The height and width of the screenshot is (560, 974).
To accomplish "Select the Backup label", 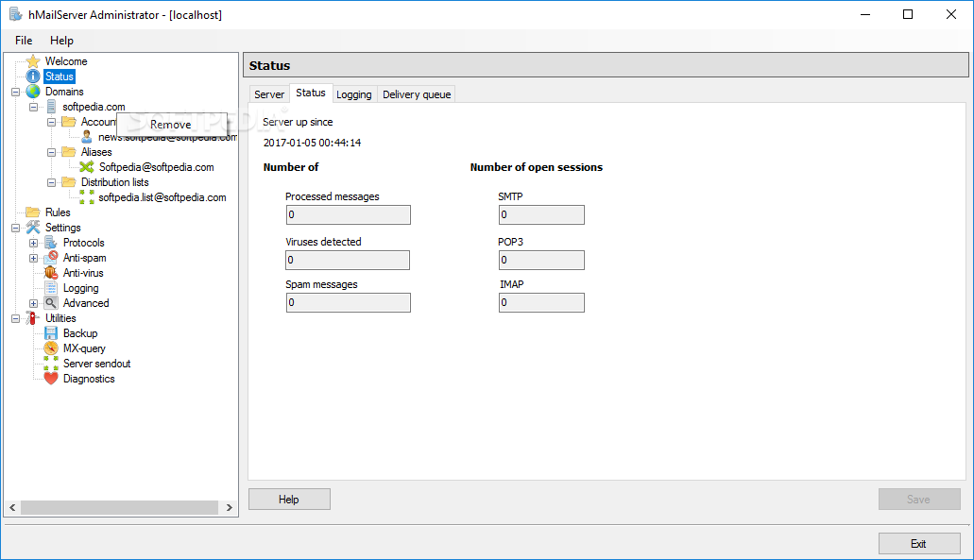I will click(80, 333).
